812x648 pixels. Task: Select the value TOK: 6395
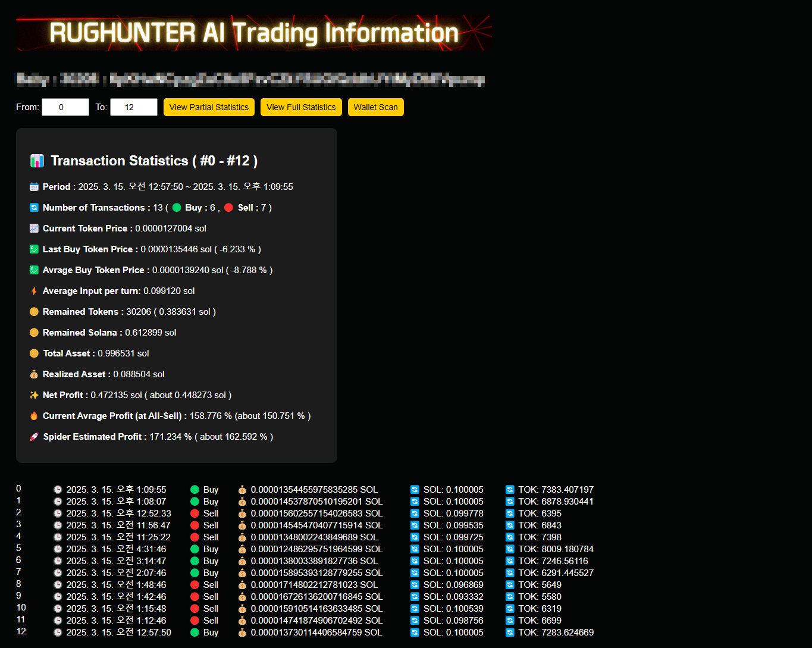(540, 514)
